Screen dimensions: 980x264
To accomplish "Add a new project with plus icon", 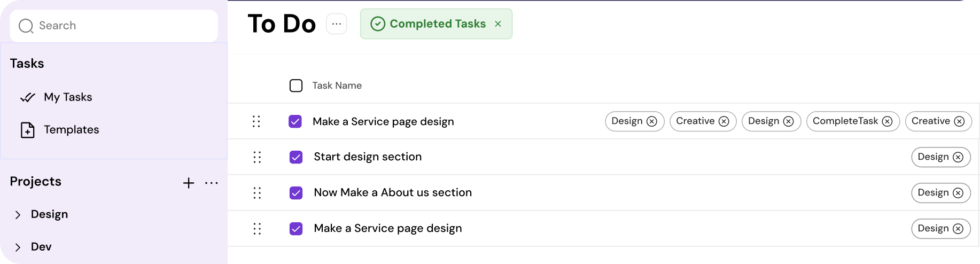I will (x=189, y=183).
